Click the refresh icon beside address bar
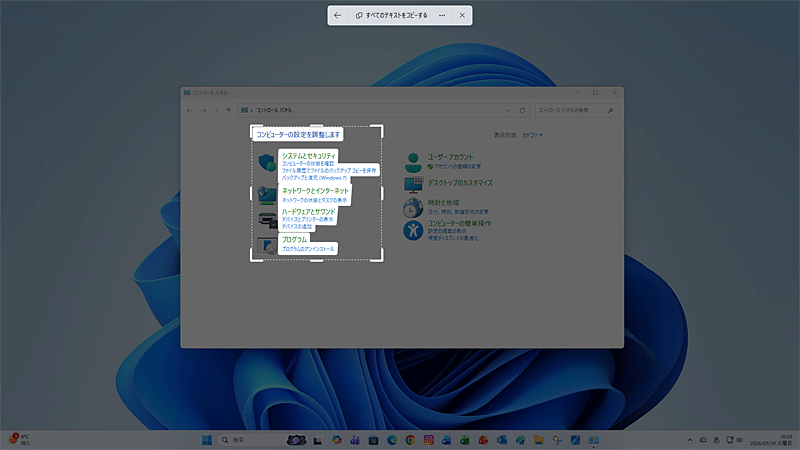This screenshot has height=450, width=800. [522, 110]
